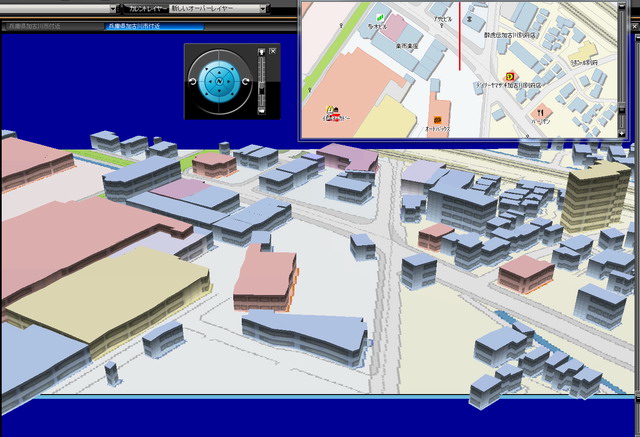The image size is (640, 437).
Task: Click the オートバックス text label on the mini map
Action: click(x=438, y=129)
